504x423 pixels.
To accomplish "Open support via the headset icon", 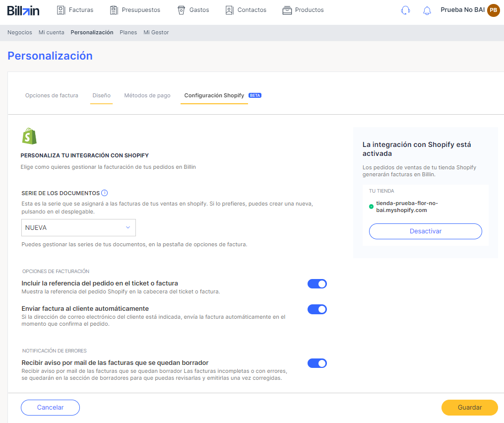I will click(405, 10).
